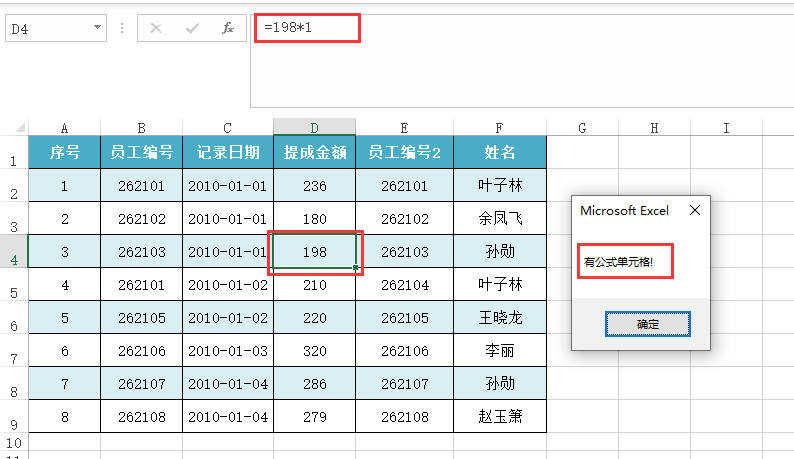Image resolution: width=794 pixels, height=459 pixels.
Task: Close the Microsoft Excel dialog with X
Action: 695,210
